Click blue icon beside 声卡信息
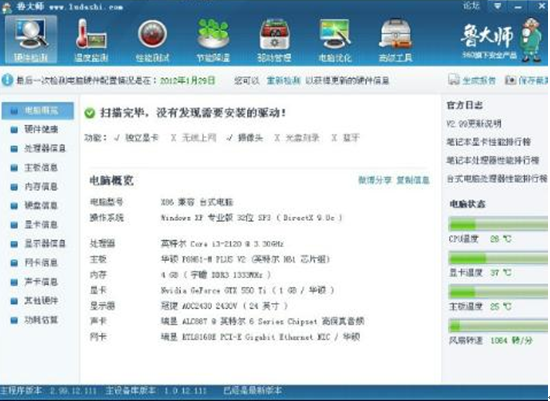 point(14,282)
